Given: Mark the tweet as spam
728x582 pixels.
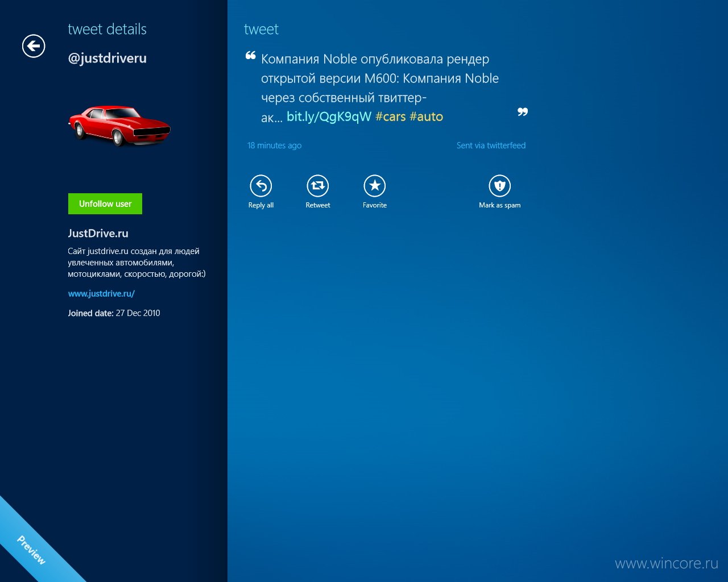Looking at the screenshot, I should coord(500,186).
